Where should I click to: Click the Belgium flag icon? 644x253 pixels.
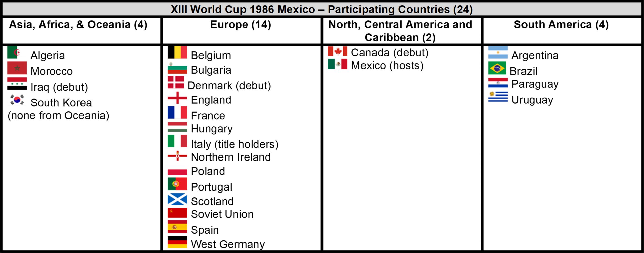(x=177, y=52)
